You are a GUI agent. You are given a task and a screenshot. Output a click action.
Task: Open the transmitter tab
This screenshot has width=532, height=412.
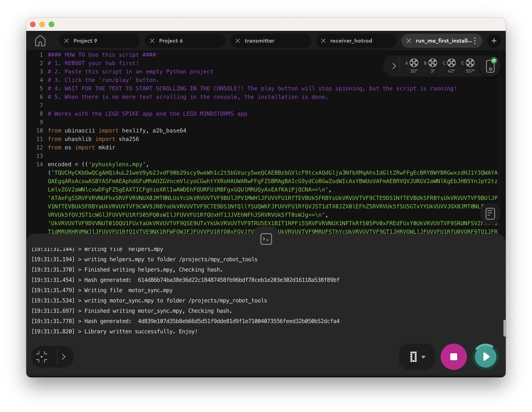click(270, 41)
